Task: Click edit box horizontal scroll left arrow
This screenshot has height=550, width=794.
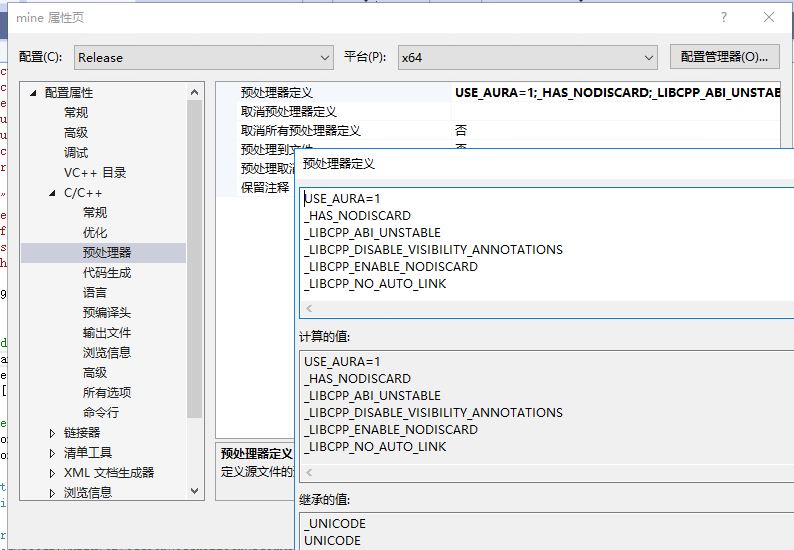Action: tap(309, 308)
